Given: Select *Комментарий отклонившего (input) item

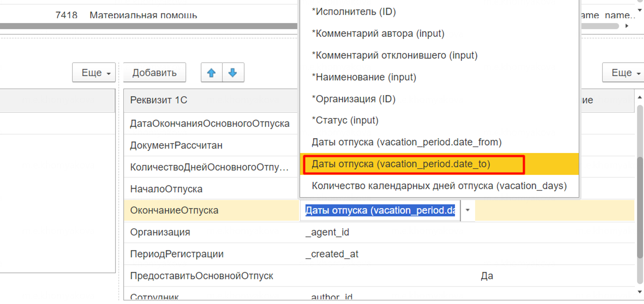Looking at the screenshot, I should (x=394, y=55).
